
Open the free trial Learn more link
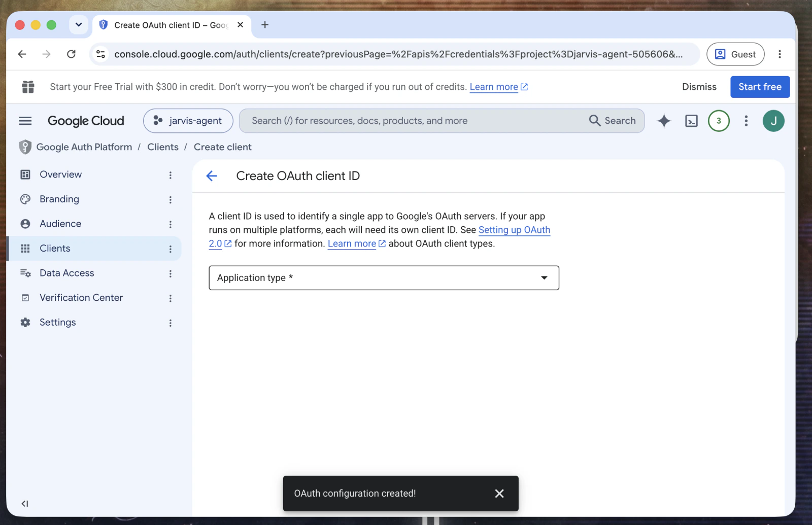pos(499,87)
